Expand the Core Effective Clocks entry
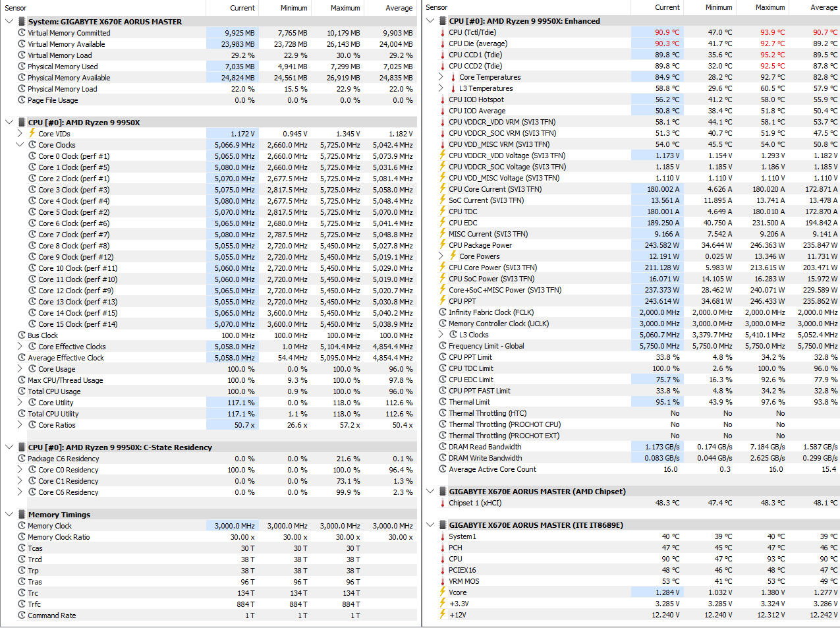The image size is (840, 628). 20,347
